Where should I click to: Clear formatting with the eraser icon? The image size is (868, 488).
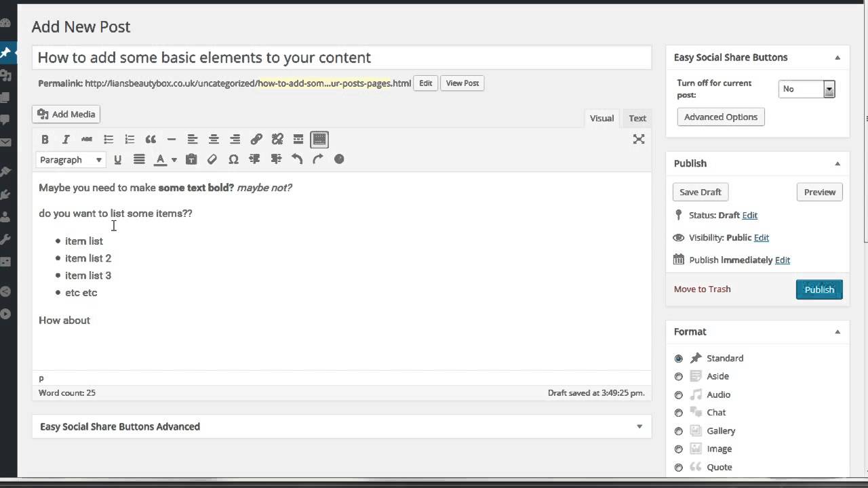click(212, 160)
